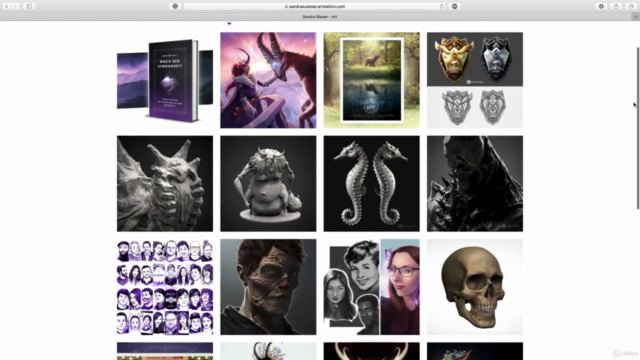Open the scarred zombie man bust
This screenshot has height=360, width=640.
click(268, 287)
